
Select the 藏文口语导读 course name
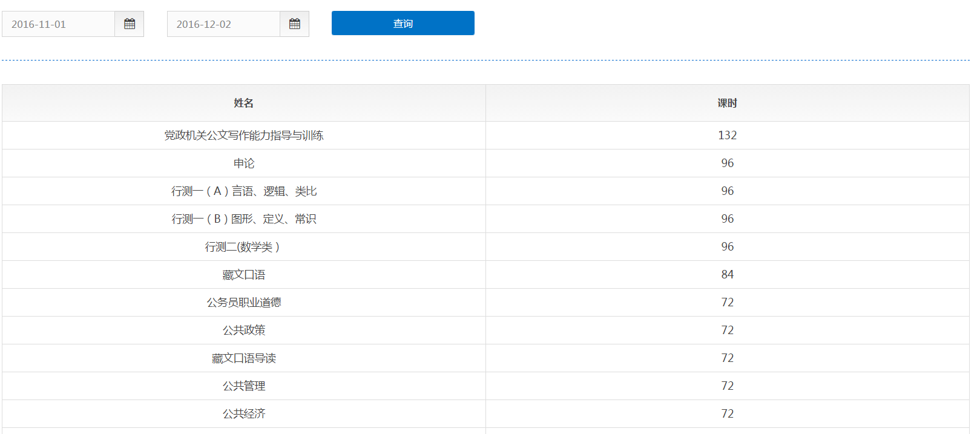pyautogui.click(x=244, y=358)
